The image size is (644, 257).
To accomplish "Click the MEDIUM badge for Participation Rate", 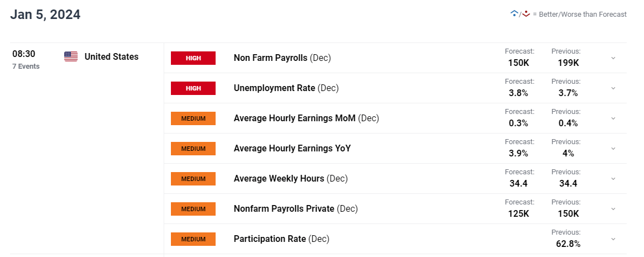I will pos(193,239).
